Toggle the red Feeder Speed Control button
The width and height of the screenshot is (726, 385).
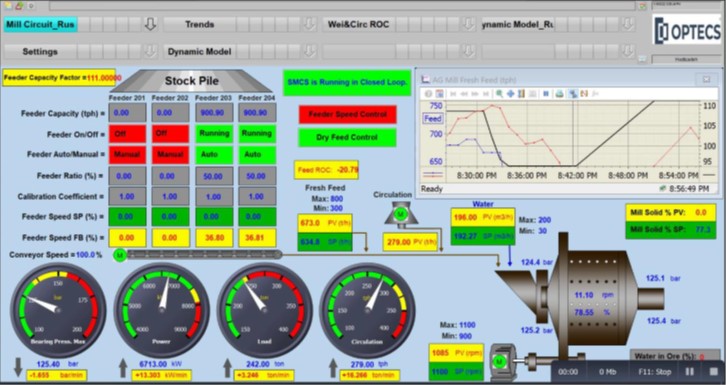348,114
